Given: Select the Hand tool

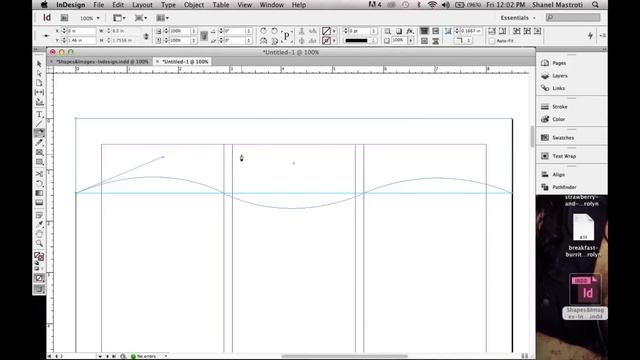Looking at the screenshot, I should 39,234.
